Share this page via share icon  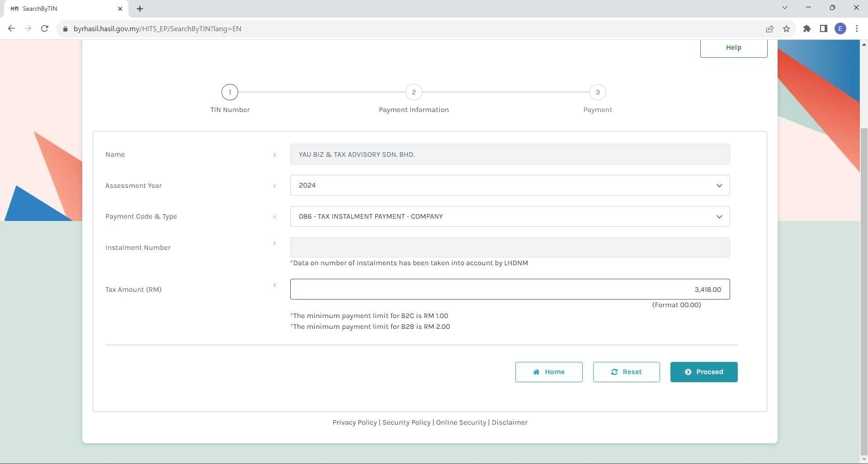pyautogui.click(x=769, y=28)
